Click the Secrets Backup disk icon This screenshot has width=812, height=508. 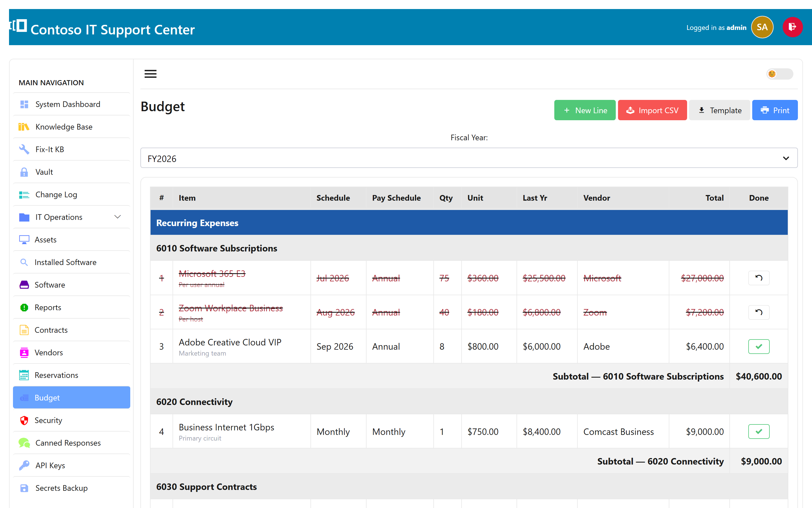24,488
